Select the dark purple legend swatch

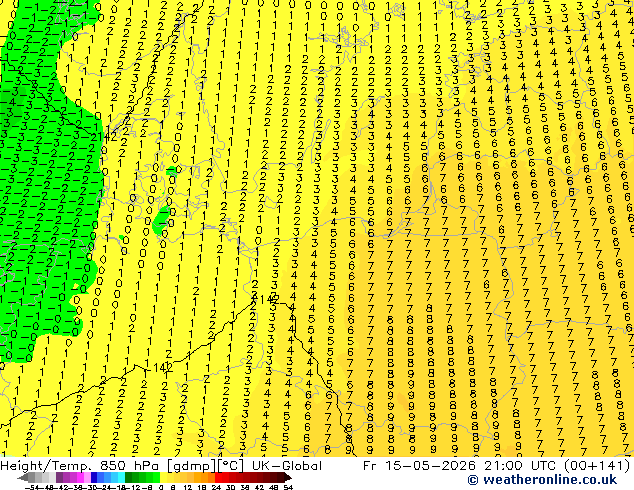pyautogui.click(x=59, y=477)
